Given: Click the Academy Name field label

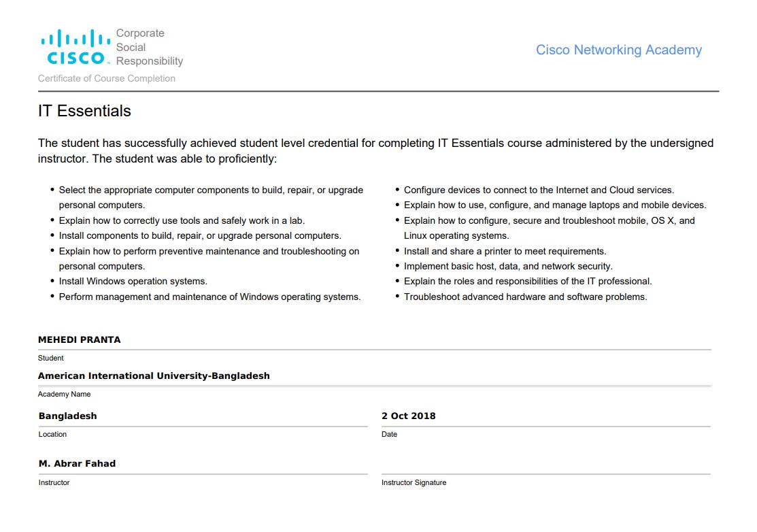Looking at the screenshot, I should [64, 394].
